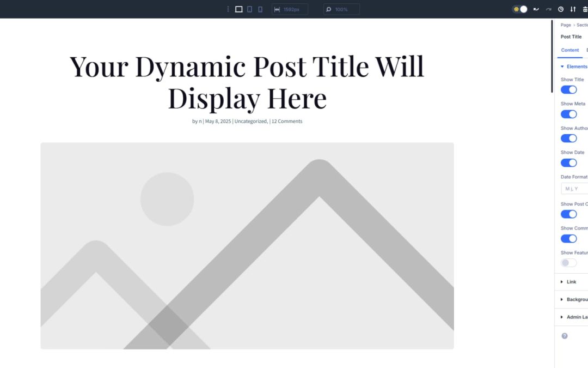Expand the Link section
The width and height of the screenshot is (588, 368).
(x=571, y=282)
